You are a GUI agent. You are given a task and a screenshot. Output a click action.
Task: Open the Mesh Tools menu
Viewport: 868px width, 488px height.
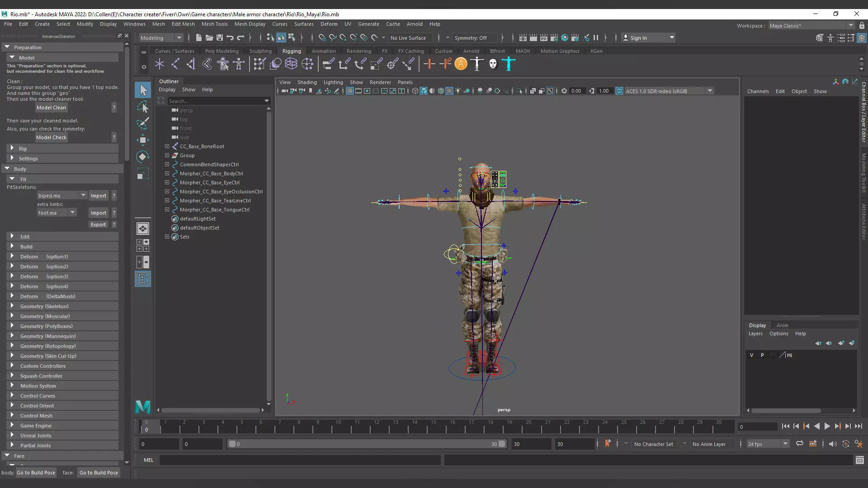[214, 24]
